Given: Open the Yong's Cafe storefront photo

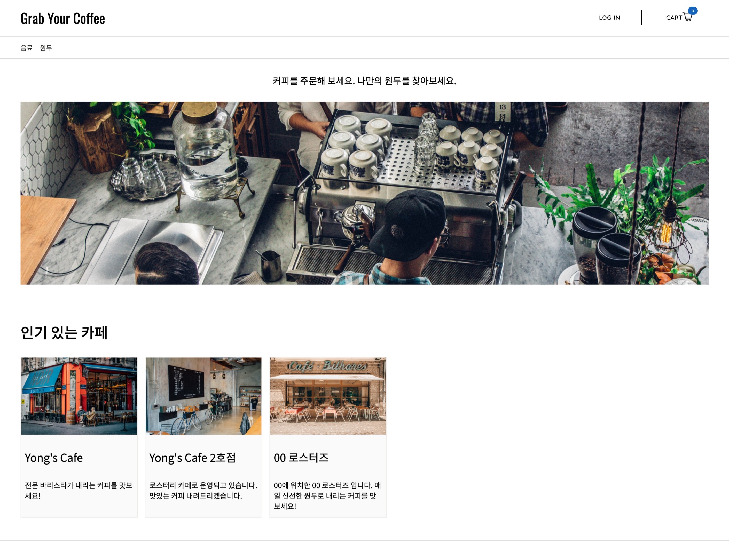Looking at the screenshot, I should click(x=79, y=396).
